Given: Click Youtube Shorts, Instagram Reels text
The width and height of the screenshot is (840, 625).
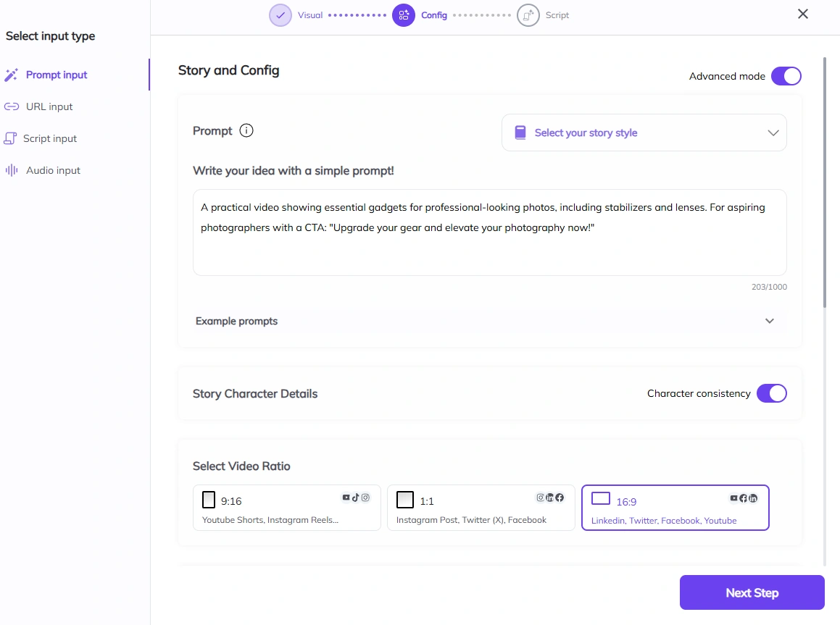Looking at the screenshot, I should pyautogui.click(x=270, y=520).
